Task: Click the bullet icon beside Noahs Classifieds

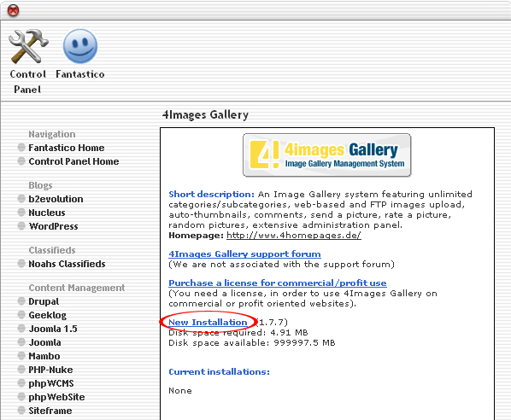Action: click(x=21, y=264)
